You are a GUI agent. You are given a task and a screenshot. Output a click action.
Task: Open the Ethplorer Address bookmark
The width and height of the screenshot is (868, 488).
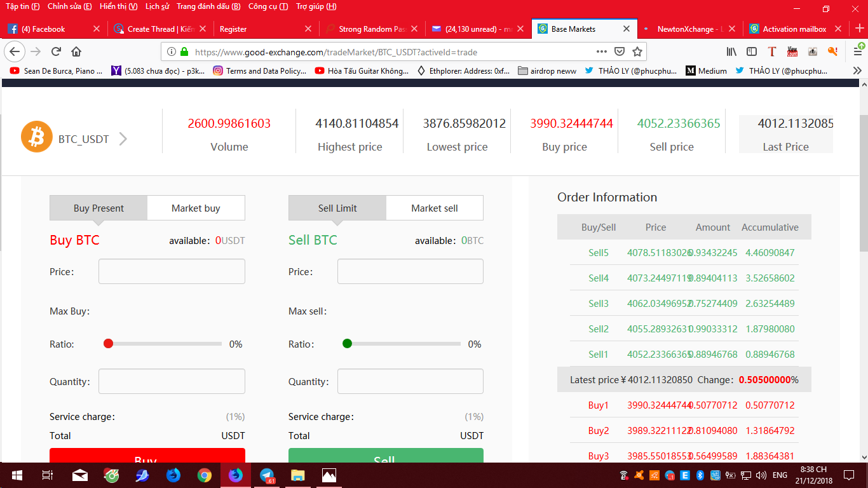point(463,71)
